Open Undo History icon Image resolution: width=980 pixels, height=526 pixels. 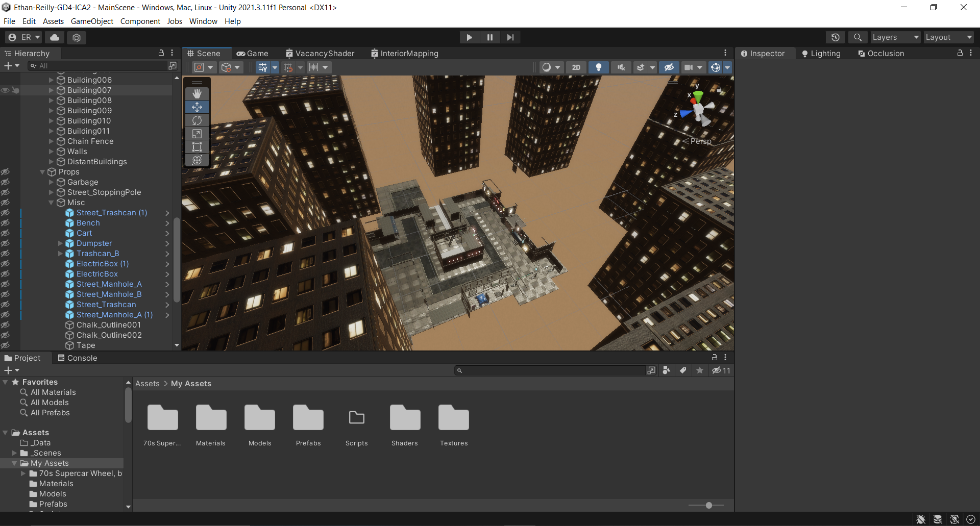(836, 37)
